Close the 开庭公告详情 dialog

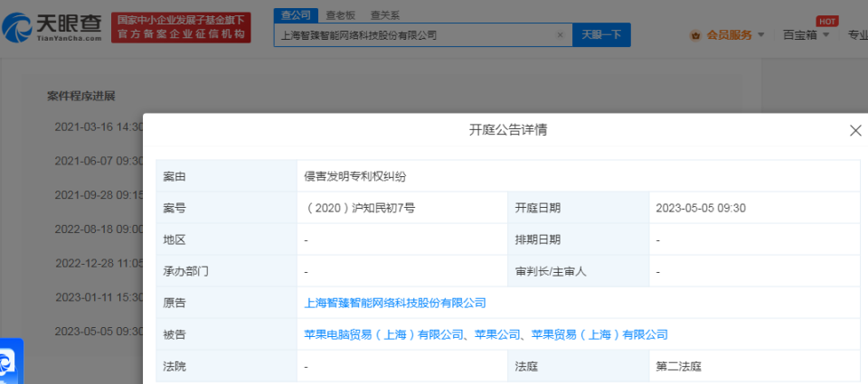click(855, 131)
